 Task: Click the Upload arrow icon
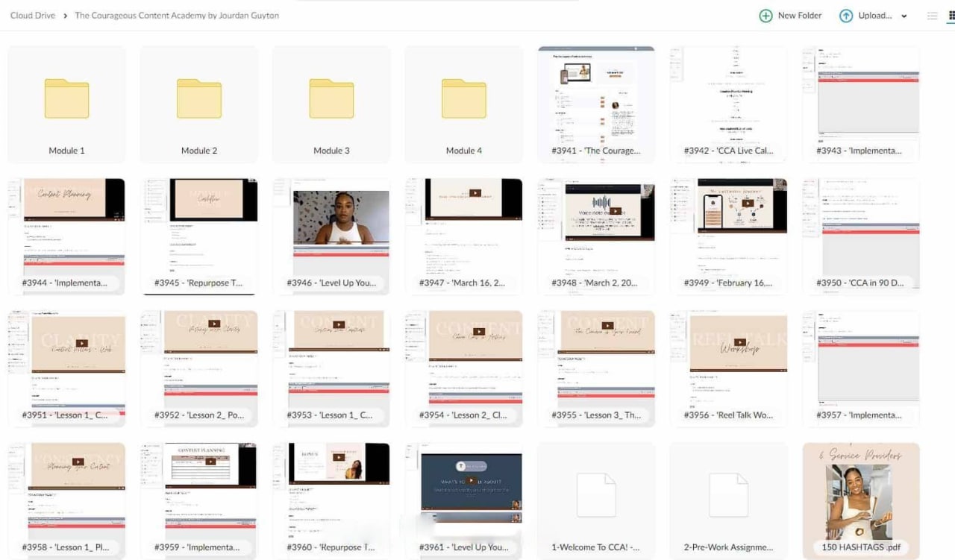pos(846,16)
